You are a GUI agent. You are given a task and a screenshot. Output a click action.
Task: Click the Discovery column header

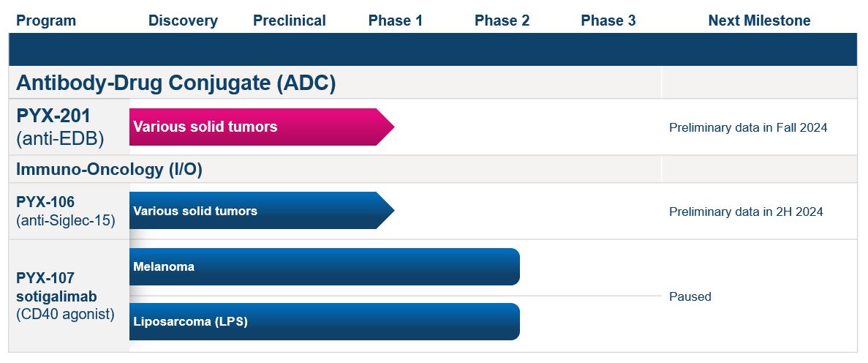point(183,20)
